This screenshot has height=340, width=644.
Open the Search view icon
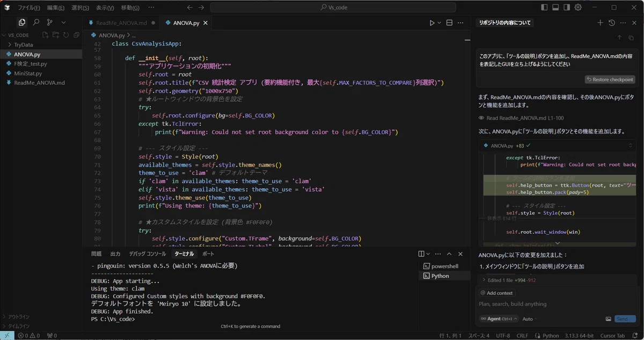[36, 23]
